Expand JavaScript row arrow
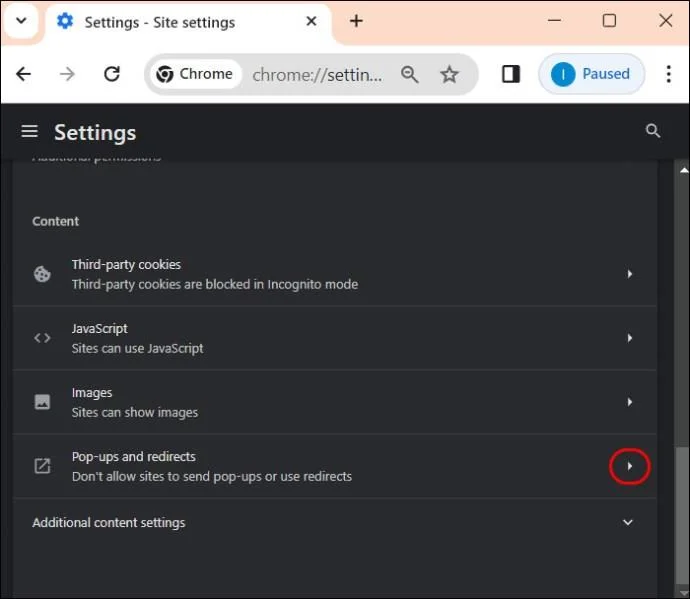This screenshot has height=599, width=690. click(629, 338)
